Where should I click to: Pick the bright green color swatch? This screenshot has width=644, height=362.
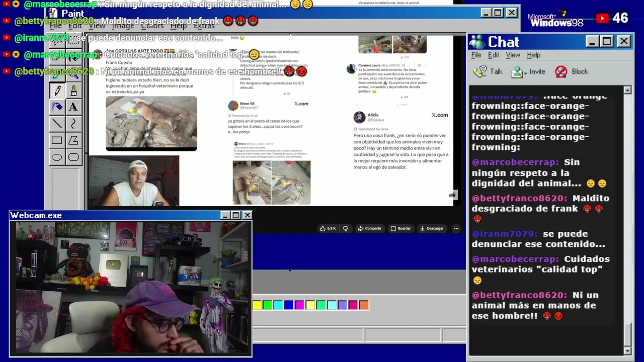pyautogui.click(x=268, y=305)
